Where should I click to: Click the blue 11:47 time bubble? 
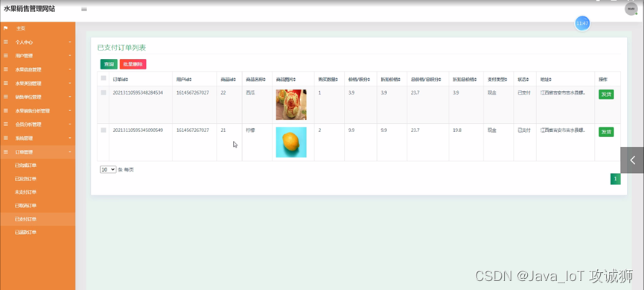click(582, 23)
